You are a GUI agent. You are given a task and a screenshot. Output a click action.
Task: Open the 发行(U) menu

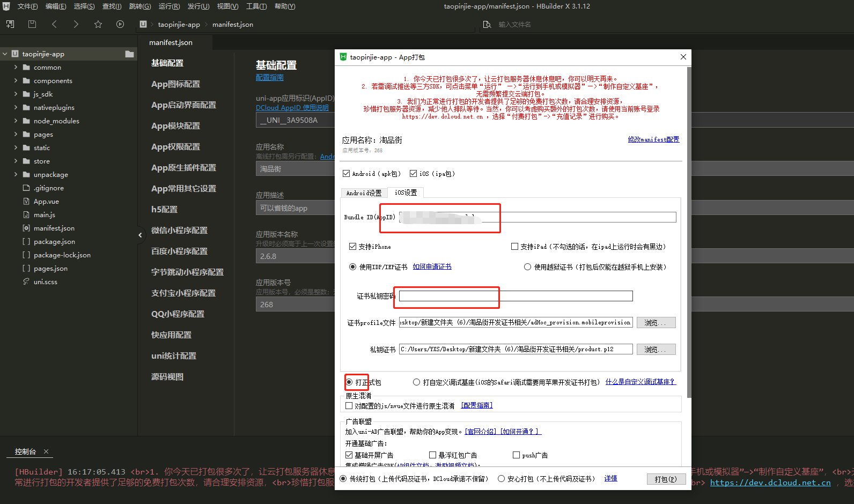tap(198, 6)
